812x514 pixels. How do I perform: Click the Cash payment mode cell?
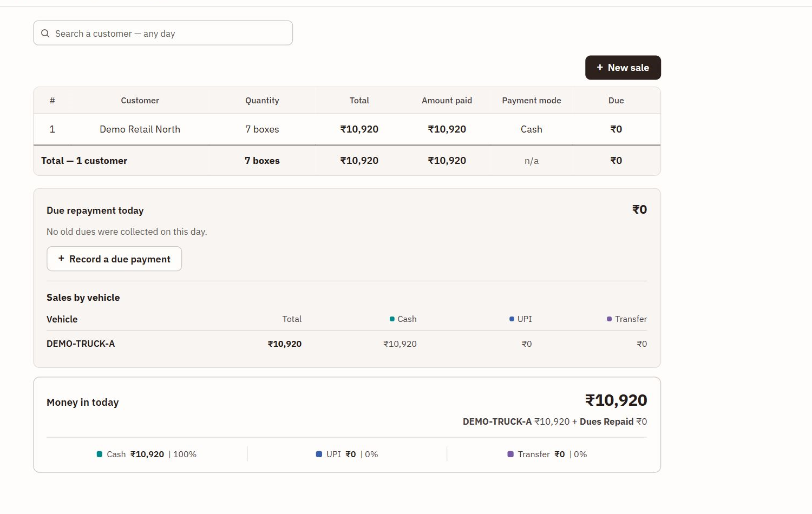(x=532, y=129)
